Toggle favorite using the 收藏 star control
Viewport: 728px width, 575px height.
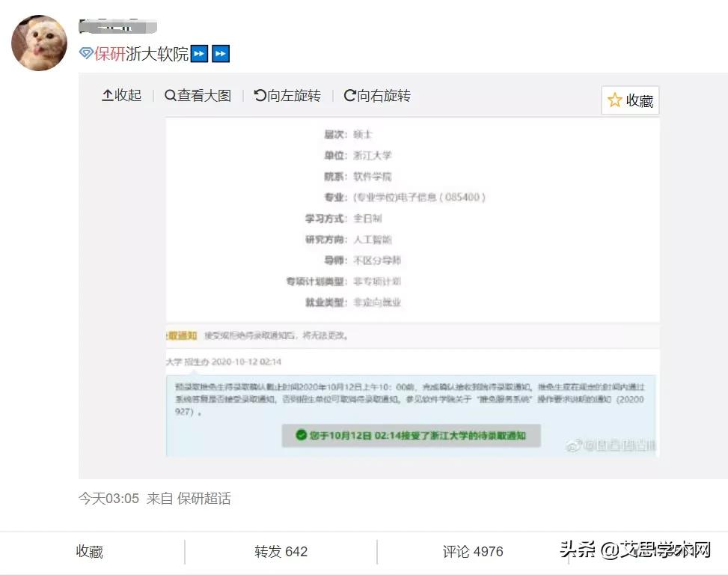[629, 100]
